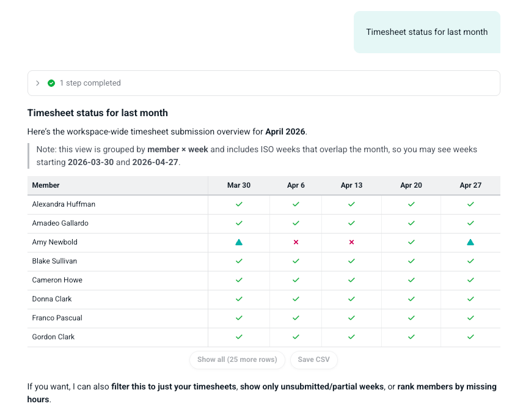Click Amy Newbold's Apr 27 triangle icon
This screenshot has height=420, width=512.
[470, 242]
